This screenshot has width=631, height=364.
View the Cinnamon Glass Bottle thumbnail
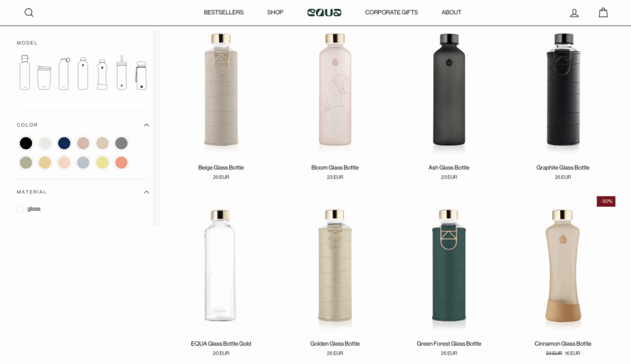coord(563,265)
